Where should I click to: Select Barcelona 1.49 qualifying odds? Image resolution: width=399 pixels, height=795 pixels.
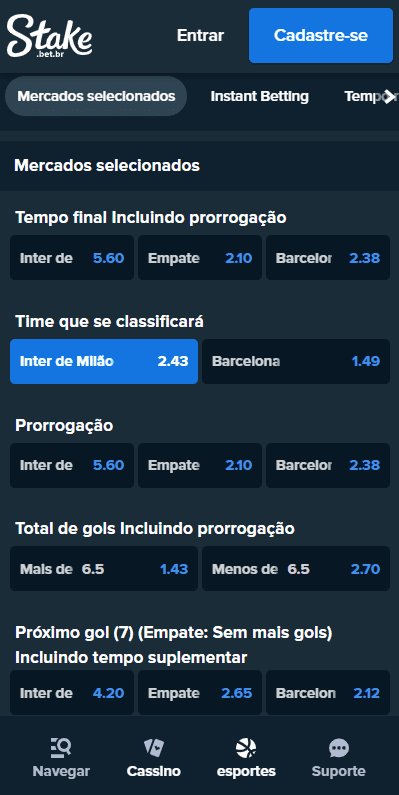296,362
